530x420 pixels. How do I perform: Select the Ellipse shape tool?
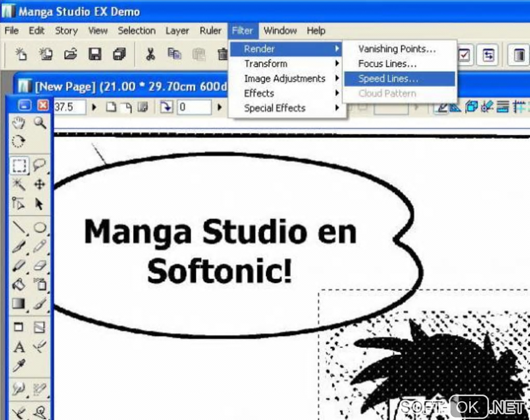pyautogui.click(x=40, y=227)
